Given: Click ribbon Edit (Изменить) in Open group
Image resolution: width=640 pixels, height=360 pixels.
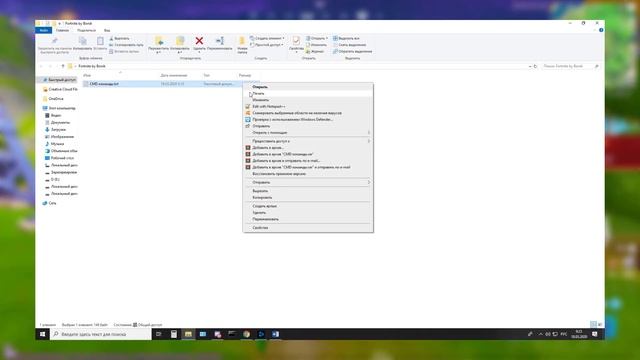Looking at the screenshot, I should pos(316,45).
